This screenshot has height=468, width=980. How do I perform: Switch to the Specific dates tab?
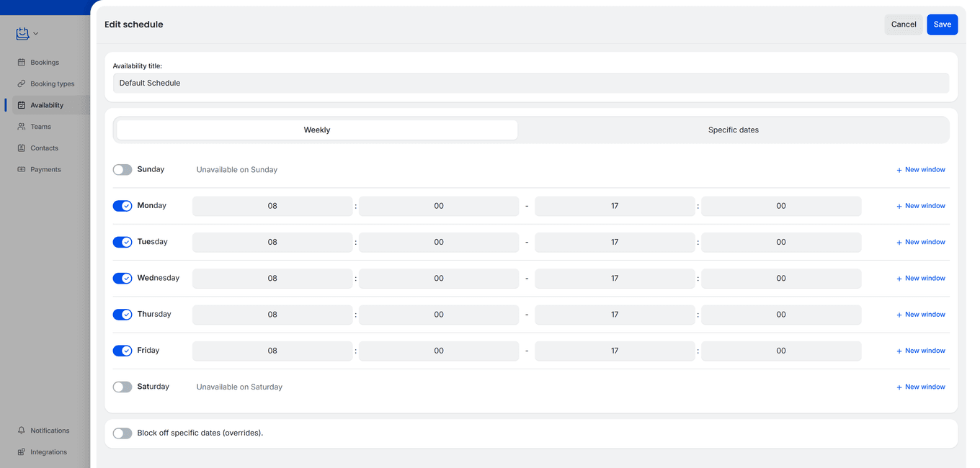point(733,130)
